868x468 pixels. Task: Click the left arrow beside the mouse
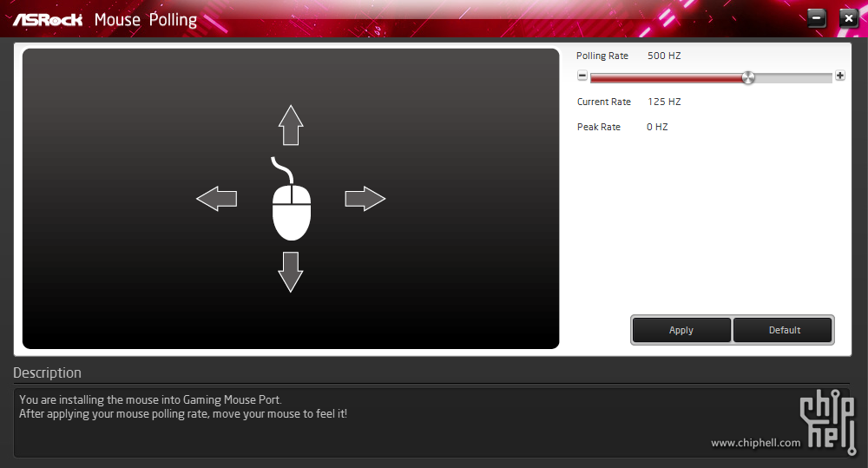[216, 199]
